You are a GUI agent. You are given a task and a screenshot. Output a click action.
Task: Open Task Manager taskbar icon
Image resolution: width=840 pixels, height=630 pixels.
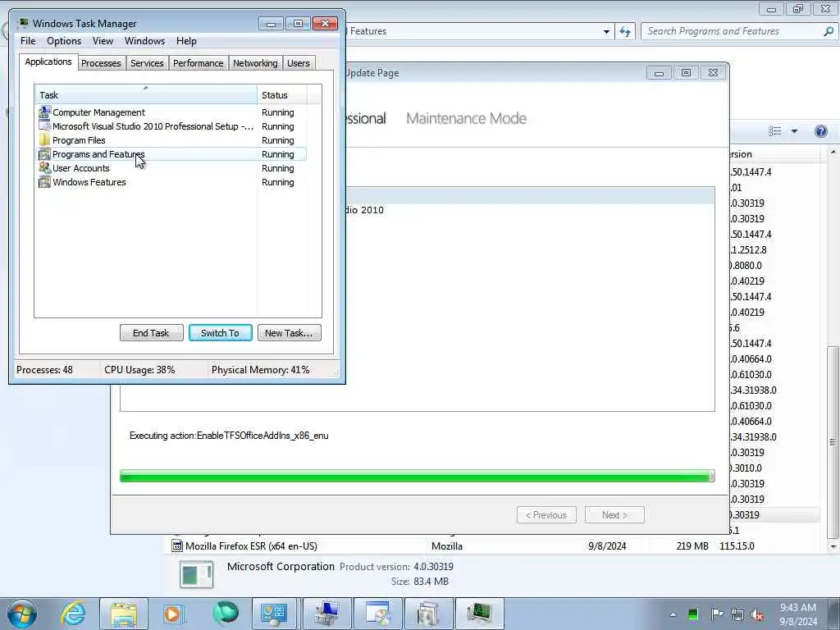[479, 614]
